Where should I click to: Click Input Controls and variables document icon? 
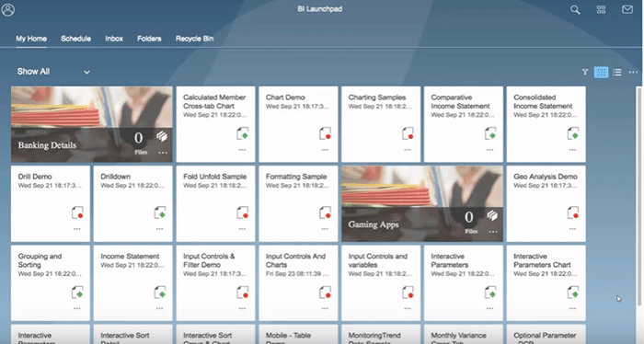click(x=408, y=292)
